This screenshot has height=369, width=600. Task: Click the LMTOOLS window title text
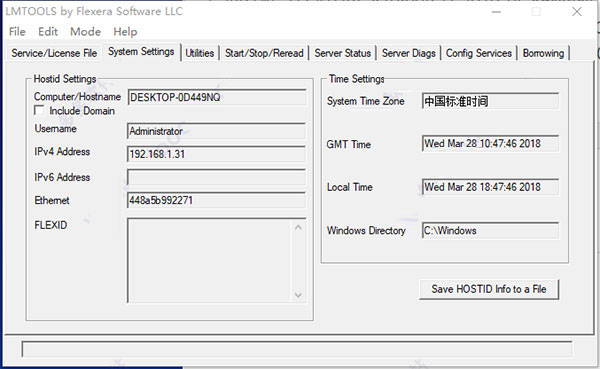click(94, 11)
